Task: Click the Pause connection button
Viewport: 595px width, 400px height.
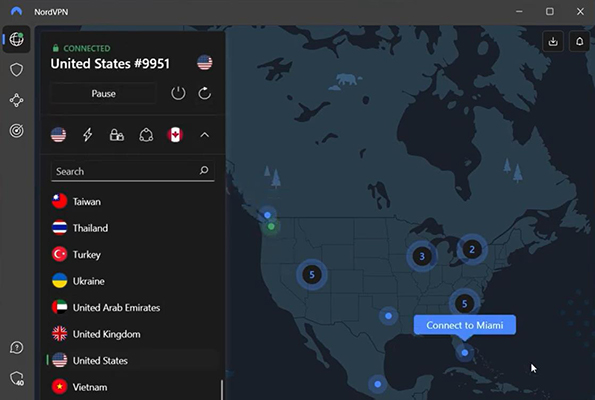Action: click(x=103, y=93)
